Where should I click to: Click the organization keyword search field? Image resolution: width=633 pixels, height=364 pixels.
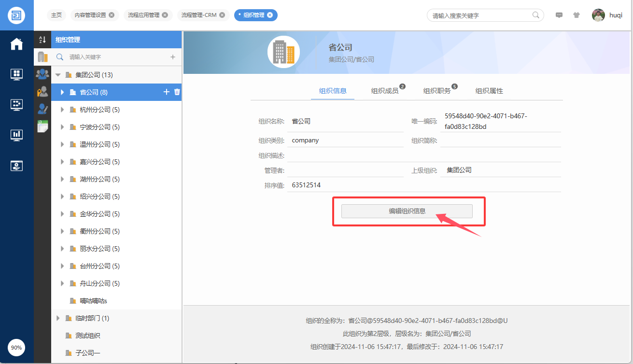click(116, 57)
